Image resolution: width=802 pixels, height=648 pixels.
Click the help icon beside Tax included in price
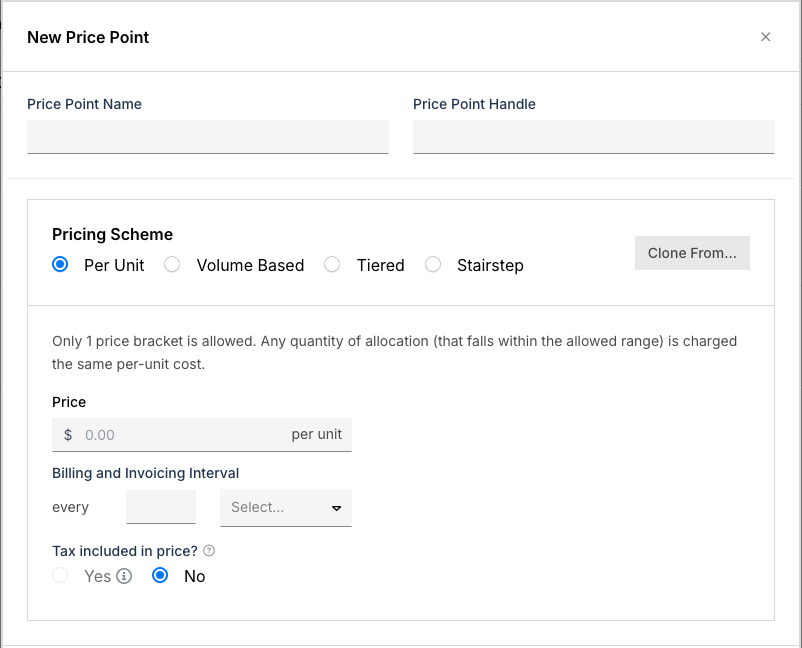click(x=209, y=551)
